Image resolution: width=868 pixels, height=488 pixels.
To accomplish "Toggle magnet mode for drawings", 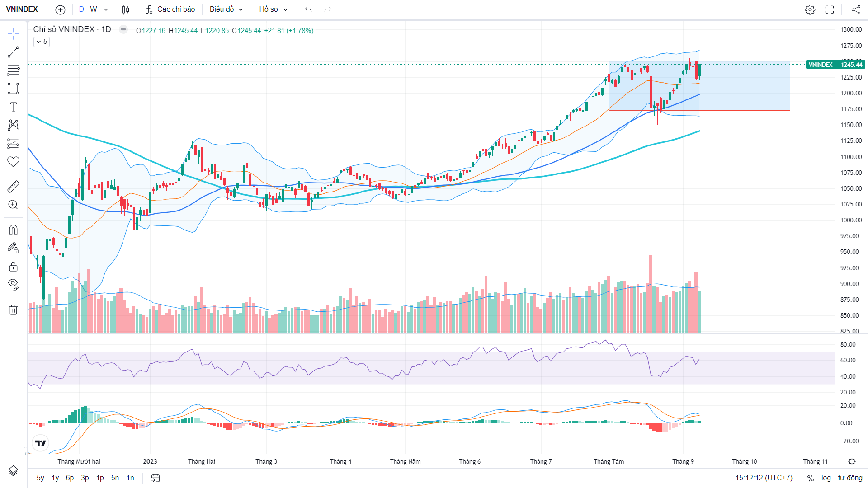I will click(14, 230).
